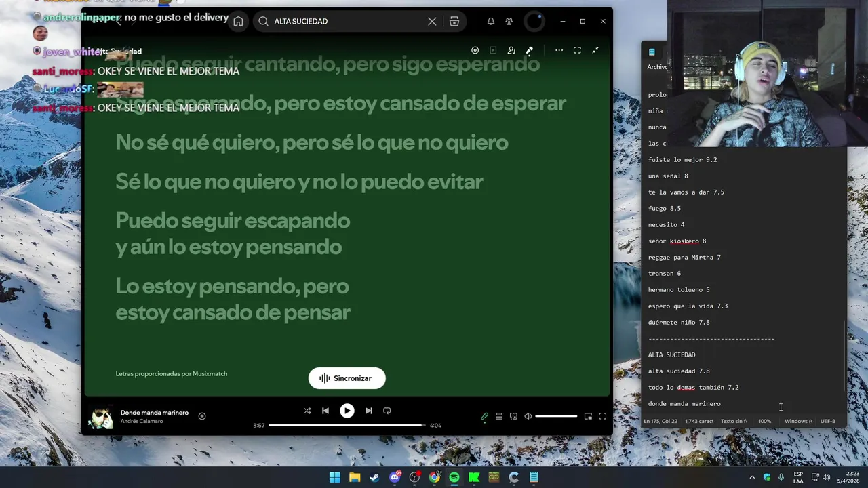Click Notepad vertical scrollbar thumb
Image resolution: width=868 pixels, height=488 pixels.
[844, 356]
